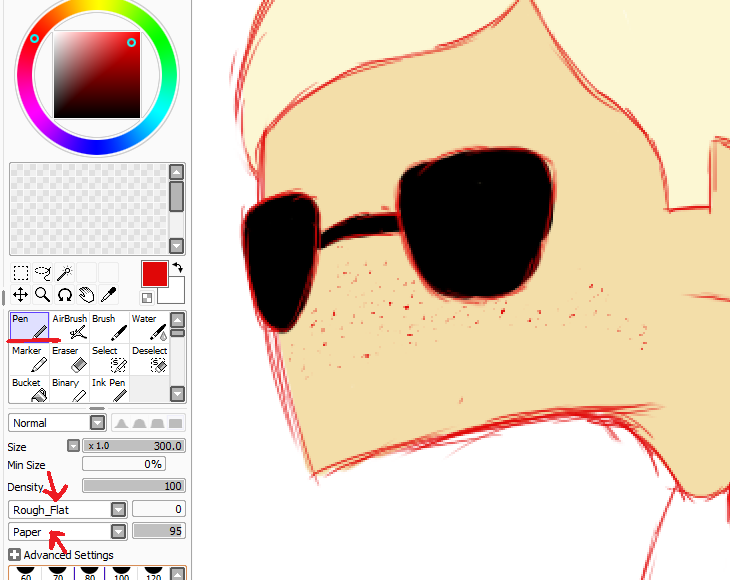Select the 80 brush size preset
Viewport: 730px width, 580px height.
tap(89, 573)
